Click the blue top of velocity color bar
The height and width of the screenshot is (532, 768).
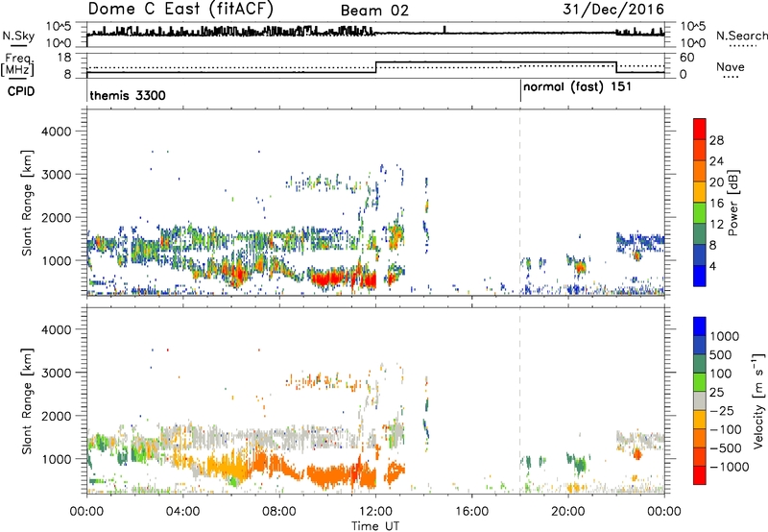click(x=700, y=326)
